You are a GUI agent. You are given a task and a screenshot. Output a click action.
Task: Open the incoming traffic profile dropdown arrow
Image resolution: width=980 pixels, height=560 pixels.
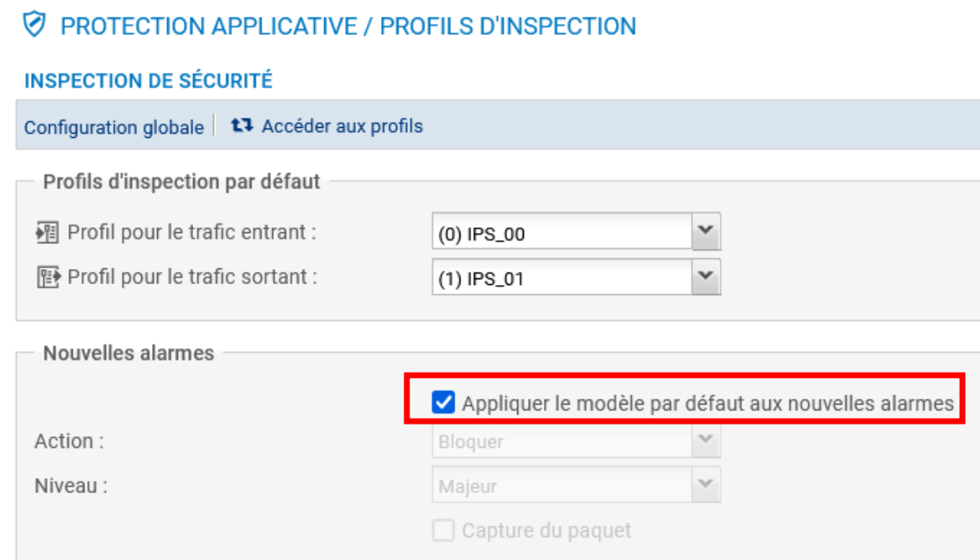(x=706, y=232)
